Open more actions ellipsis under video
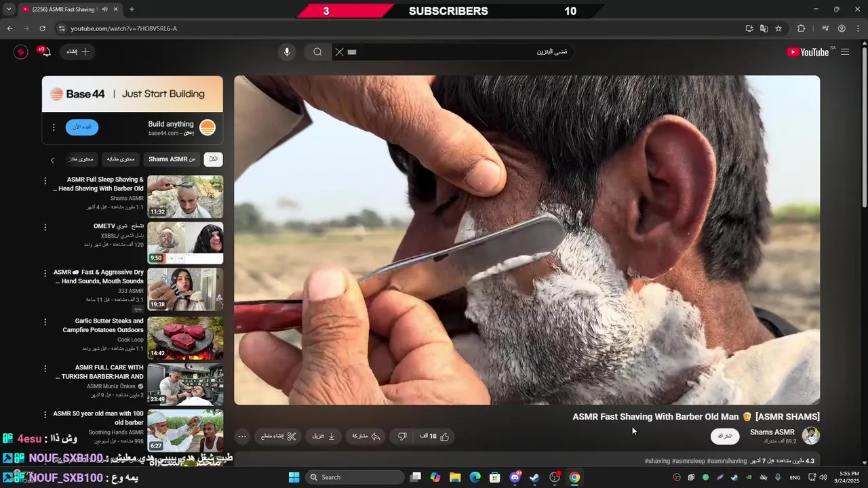This screenshot has width=868, height=488. pos(242,436)
